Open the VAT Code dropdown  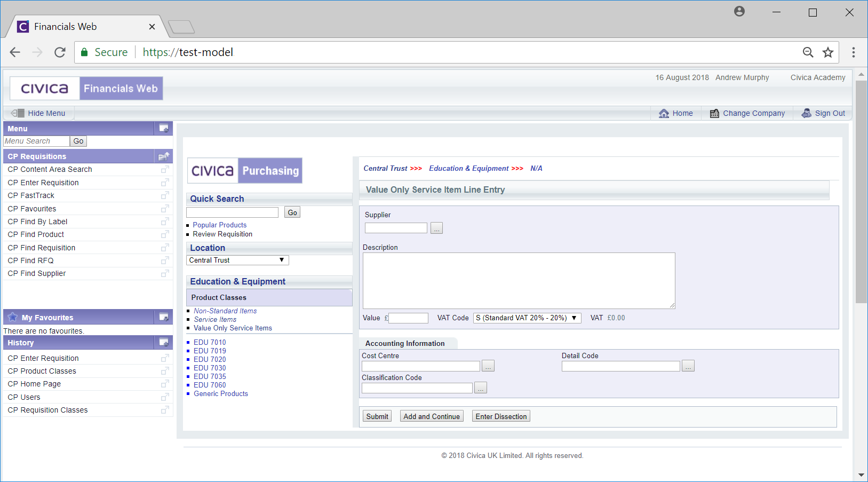[x=527, y=318]
